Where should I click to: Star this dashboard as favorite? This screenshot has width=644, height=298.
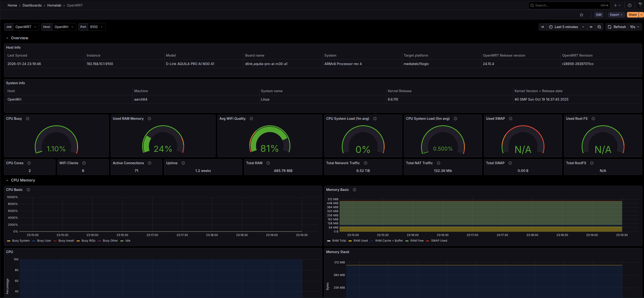582,15
